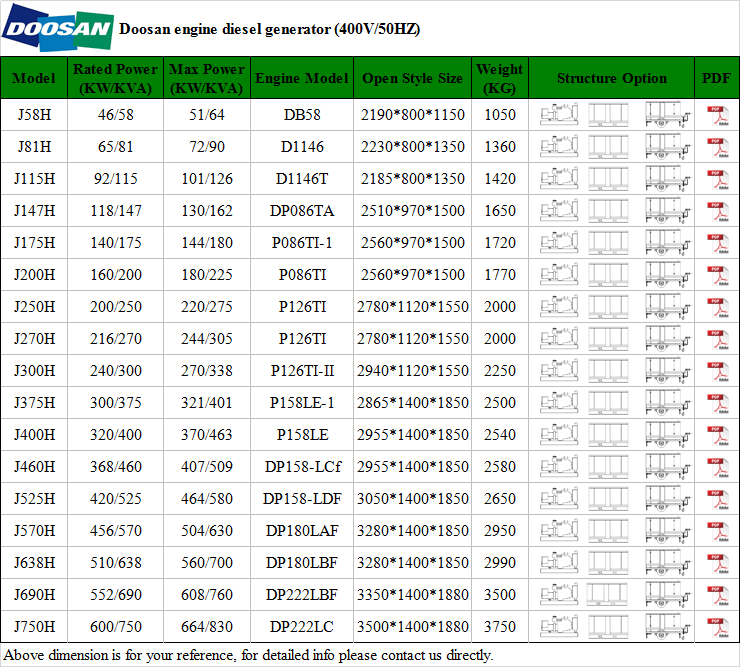Open the PDF icon for J200H
742x668 pixels.
(x=718, y=275)
